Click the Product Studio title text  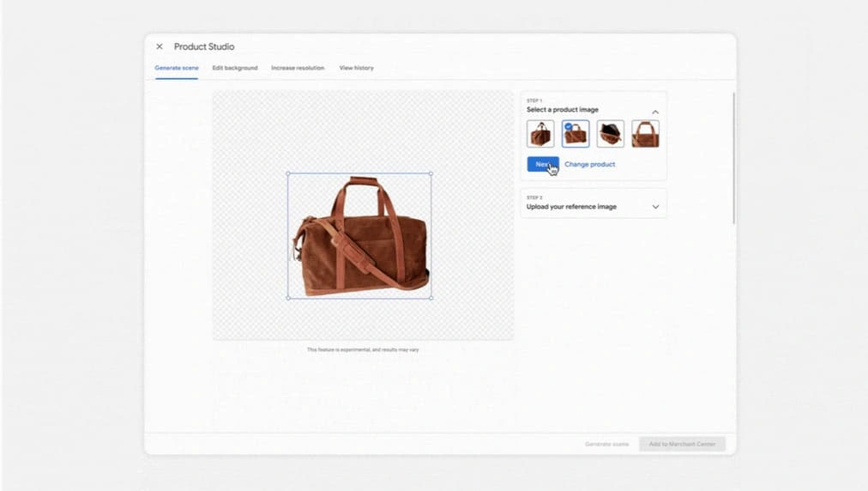(x=204, y=46)
